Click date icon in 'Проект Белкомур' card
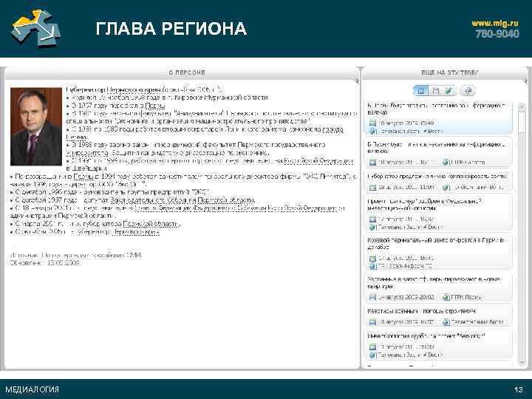Screen dimensions: 532x399 click(x=372, y=219)
